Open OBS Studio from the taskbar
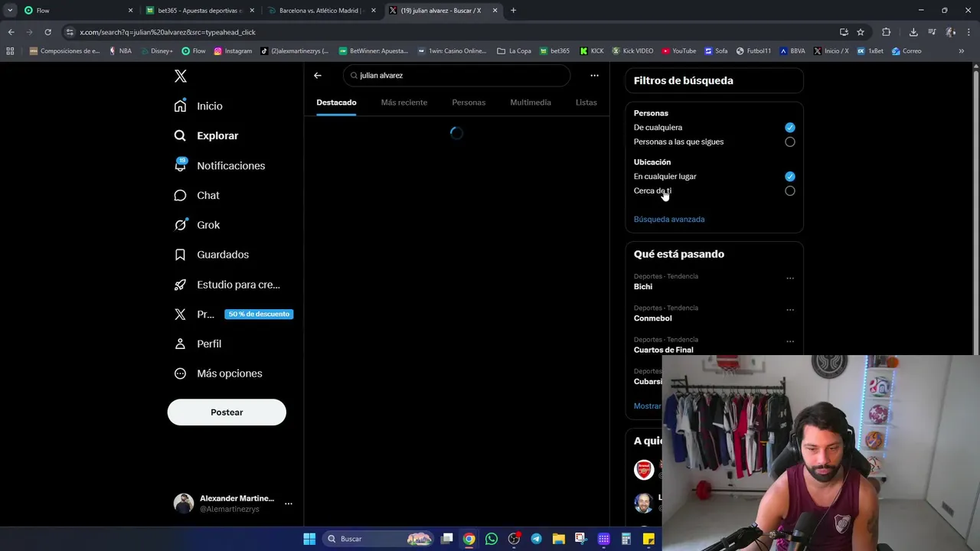 514,539
